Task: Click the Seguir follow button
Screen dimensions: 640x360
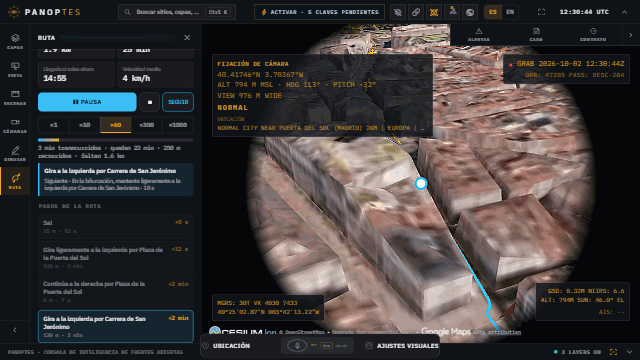Action: (178, 102)
